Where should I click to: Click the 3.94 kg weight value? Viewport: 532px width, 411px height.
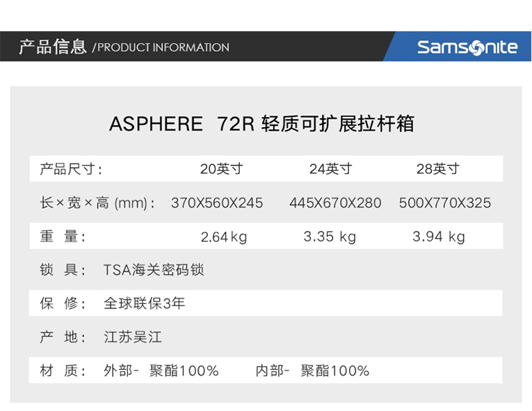click(438, 237)
